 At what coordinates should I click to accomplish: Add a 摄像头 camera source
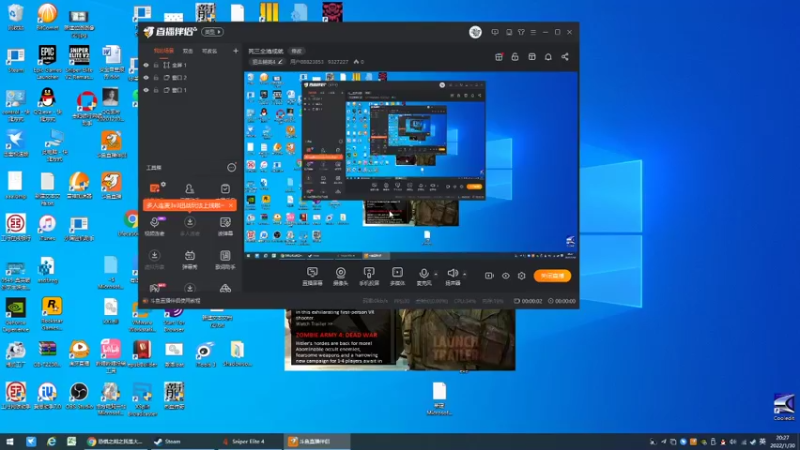coord(340,276)
